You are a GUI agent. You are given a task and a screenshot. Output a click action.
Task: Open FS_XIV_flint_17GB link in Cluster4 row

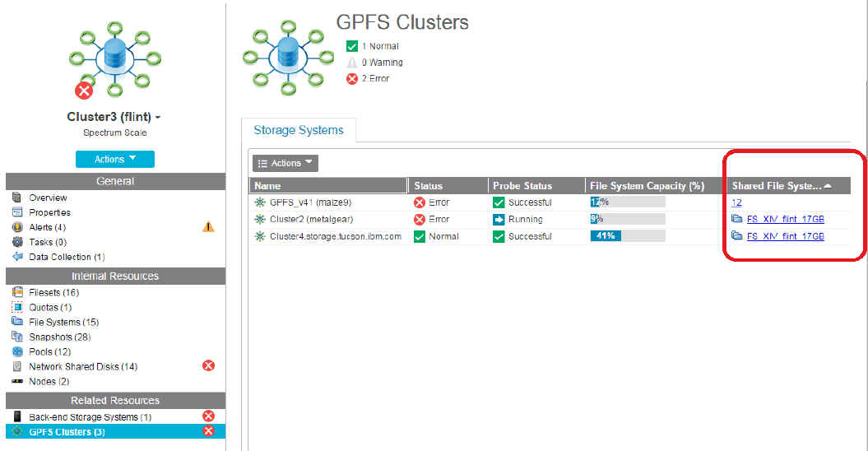tap(785, 236)
